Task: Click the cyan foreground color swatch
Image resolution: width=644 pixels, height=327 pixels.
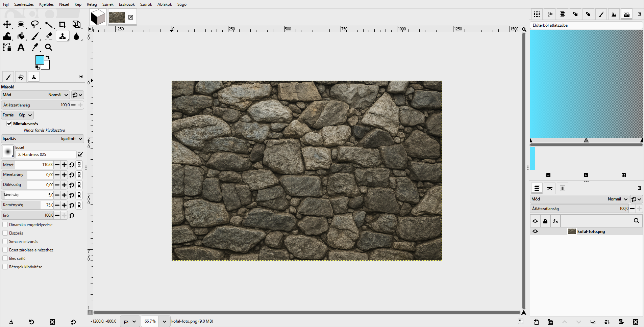Action: pyautogui.click(x=40, y=60)
